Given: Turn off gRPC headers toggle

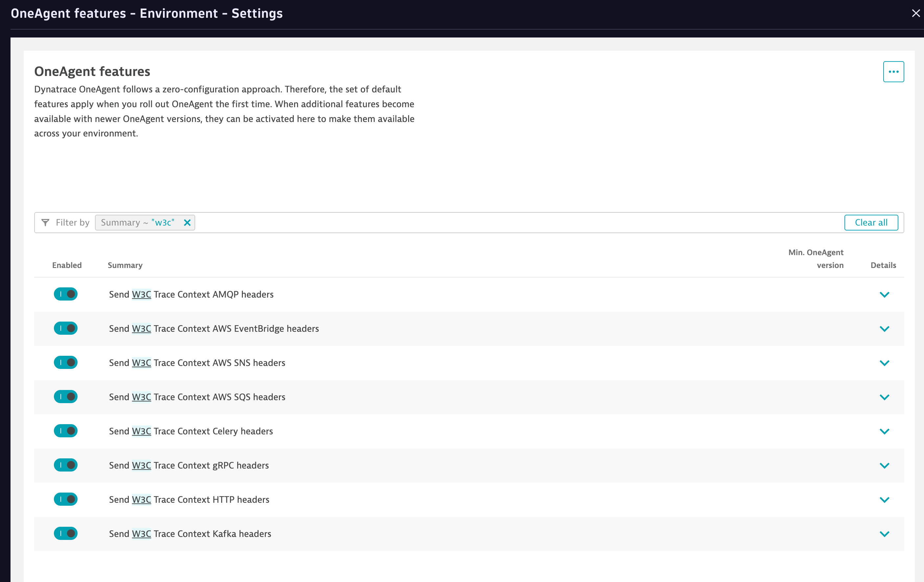Looking at the screenshot, I should pos(66,465).
